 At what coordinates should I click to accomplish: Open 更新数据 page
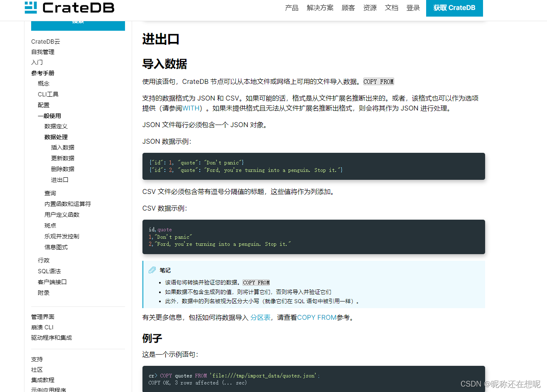63,158
